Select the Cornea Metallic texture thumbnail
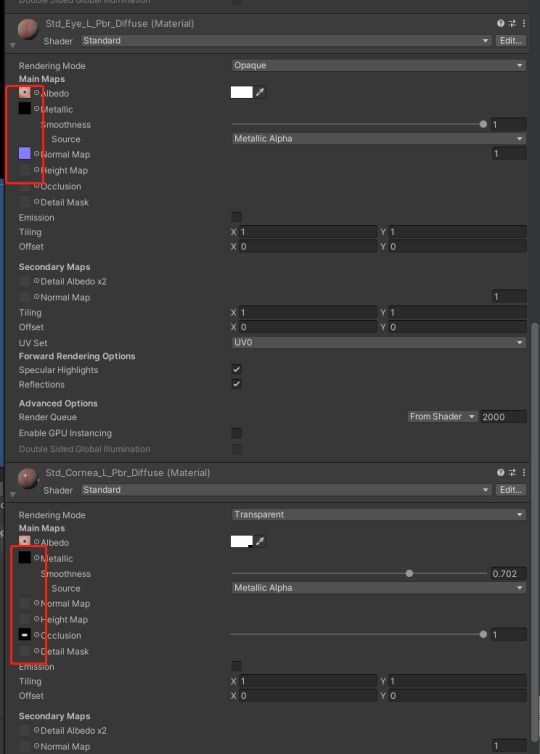540x754 pixels. point(25,557)
